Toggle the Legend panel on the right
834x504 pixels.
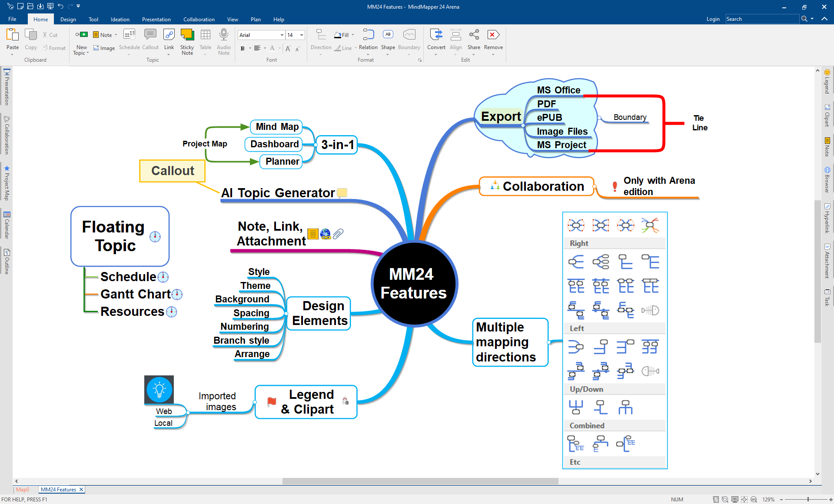click(x=827, y=81)
